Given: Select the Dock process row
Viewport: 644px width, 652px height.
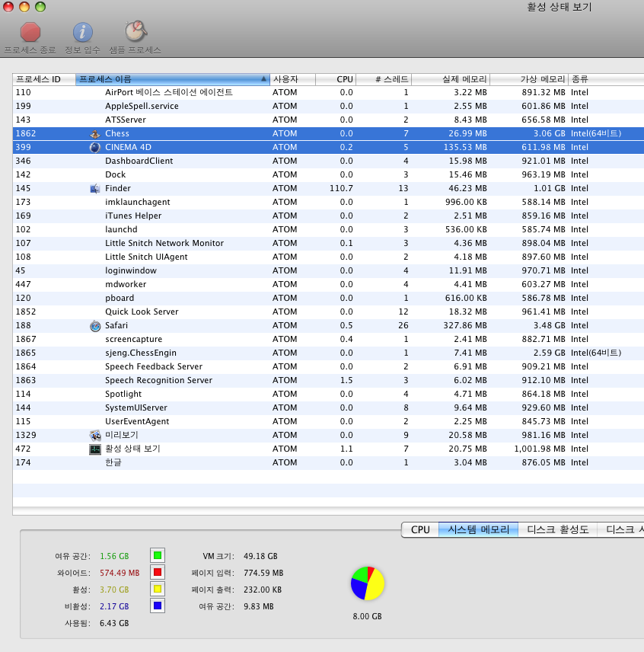Looking at the screenshot, I should [x=328, y=174].
